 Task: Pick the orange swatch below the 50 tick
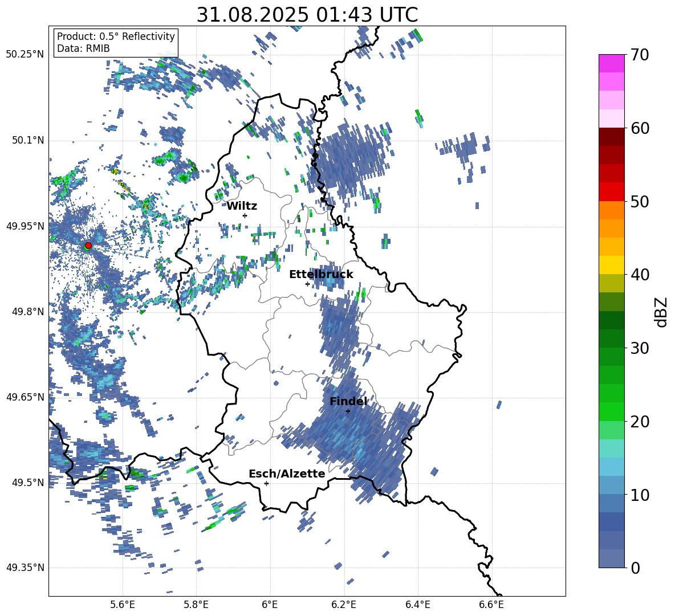(x=611, y=210)
